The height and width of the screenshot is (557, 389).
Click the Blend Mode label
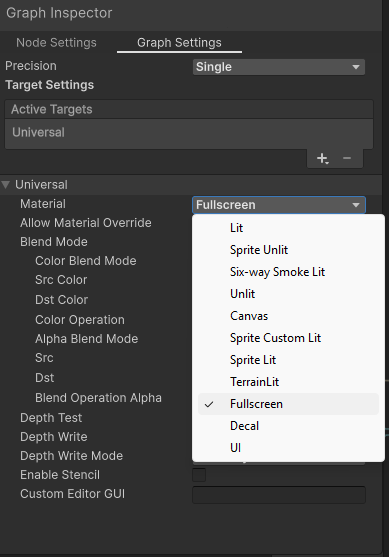(54, 242)
